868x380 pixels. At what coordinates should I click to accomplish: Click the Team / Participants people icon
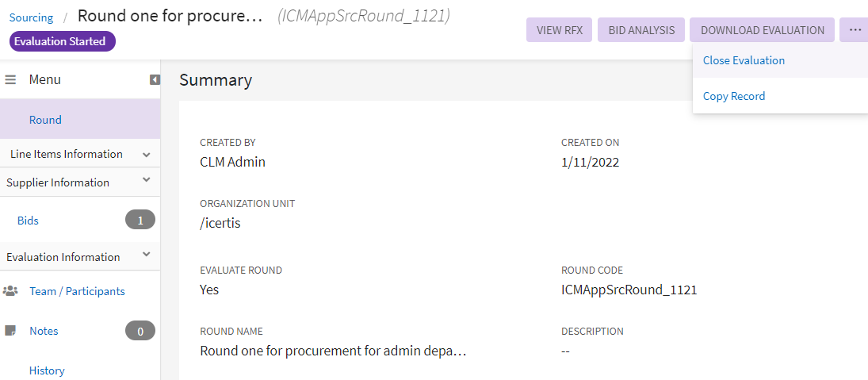pyautogui.click(x=10, y=291)
